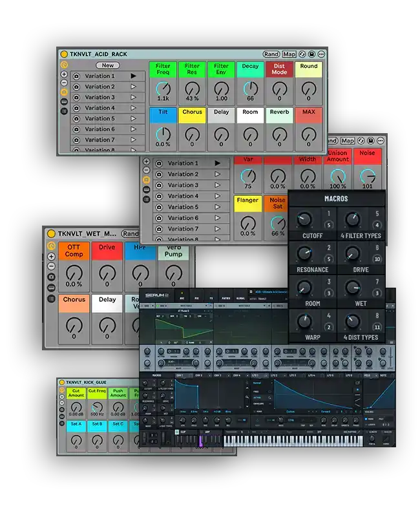
Task: Toggle TKNVLT_KICK_GLUE device on/off
Action: point(61,382)
